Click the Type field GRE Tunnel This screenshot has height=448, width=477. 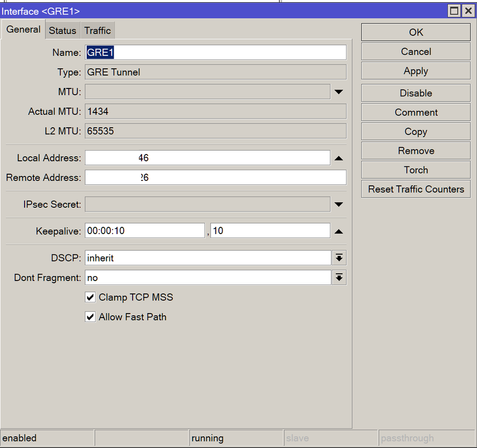(216, 72)
